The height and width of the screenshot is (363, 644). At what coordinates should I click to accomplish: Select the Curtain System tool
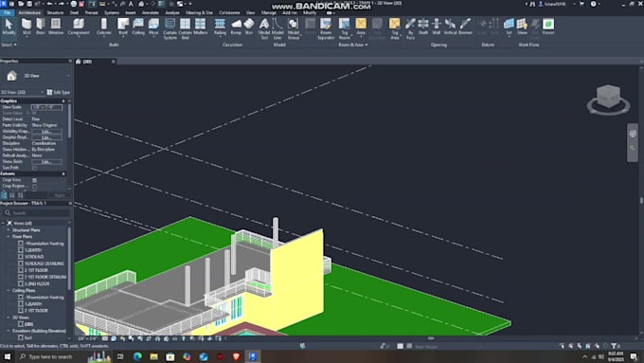click(170, 28)
